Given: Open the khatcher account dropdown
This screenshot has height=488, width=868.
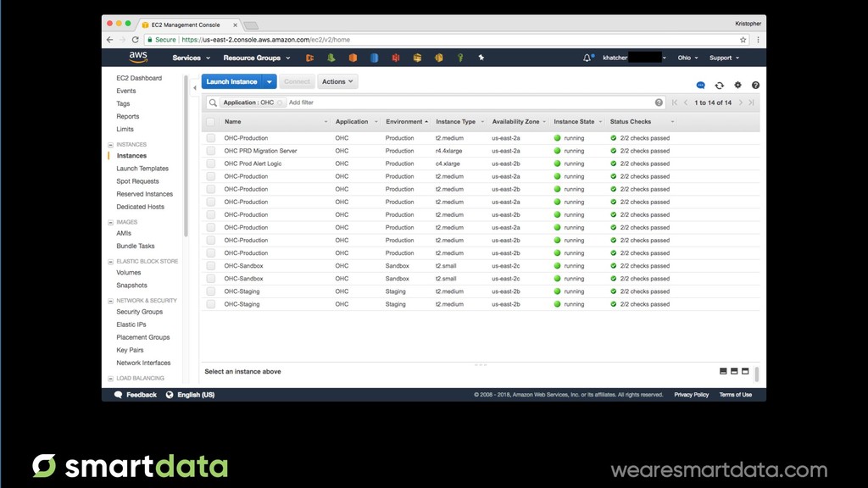Looking at the screenshot, I should click(634, 58).
